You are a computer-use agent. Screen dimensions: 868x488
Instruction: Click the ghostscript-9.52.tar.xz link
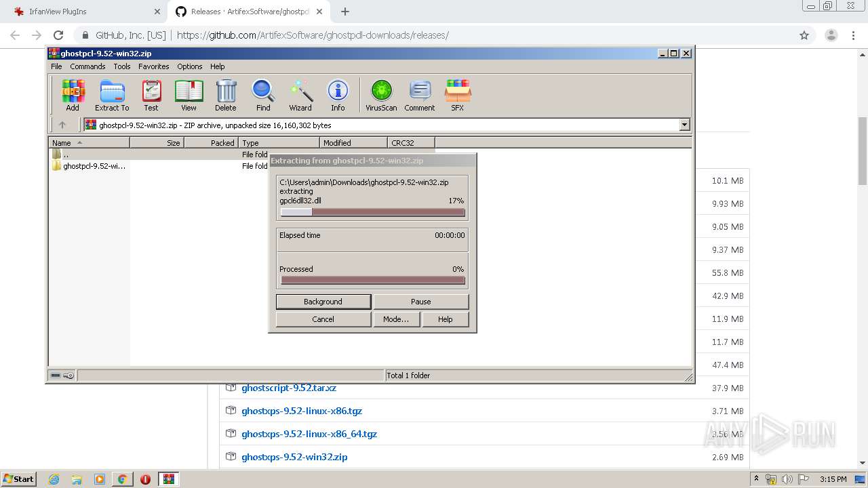pos(289,388)
